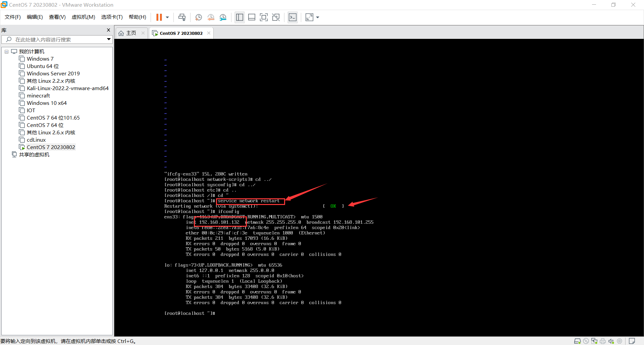Click the IOT VM icon in library
The height and width of the screenshot is (345, 644).
(x=22, y=111)
